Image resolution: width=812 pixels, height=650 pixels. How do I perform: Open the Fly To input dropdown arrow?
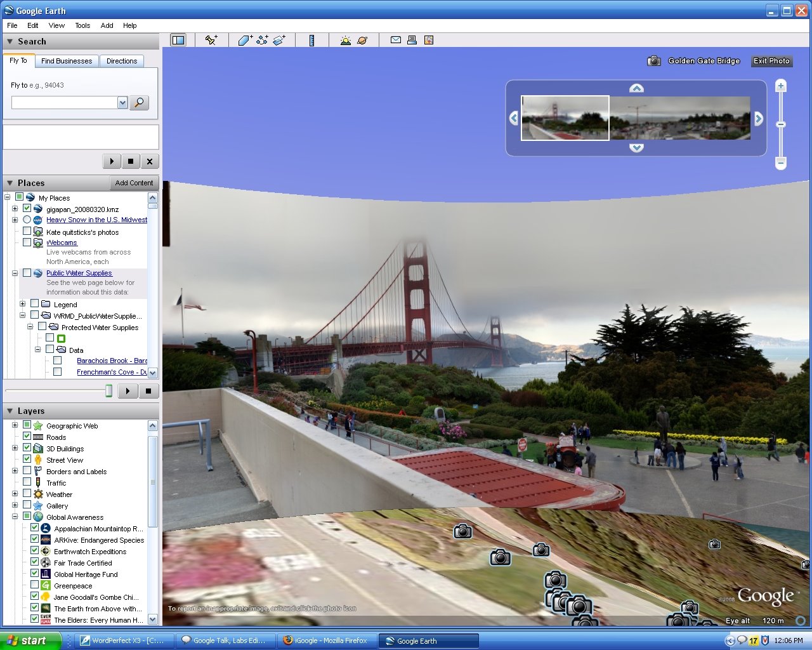122,102
